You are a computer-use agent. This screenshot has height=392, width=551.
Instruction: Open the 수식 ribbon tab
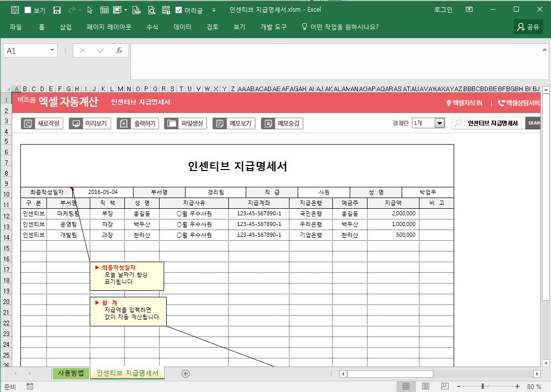tap(152, 26)
